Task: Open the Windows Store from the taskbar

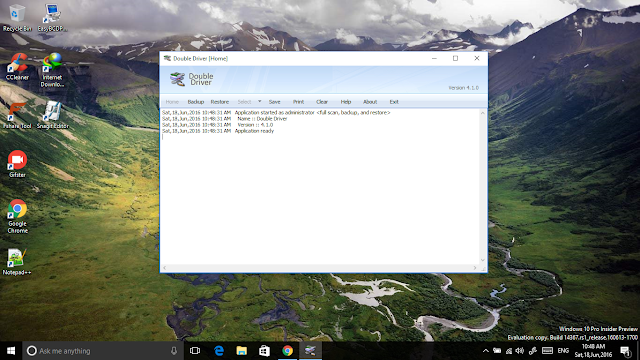Action: pyautogui.click(x=264, y=351)
